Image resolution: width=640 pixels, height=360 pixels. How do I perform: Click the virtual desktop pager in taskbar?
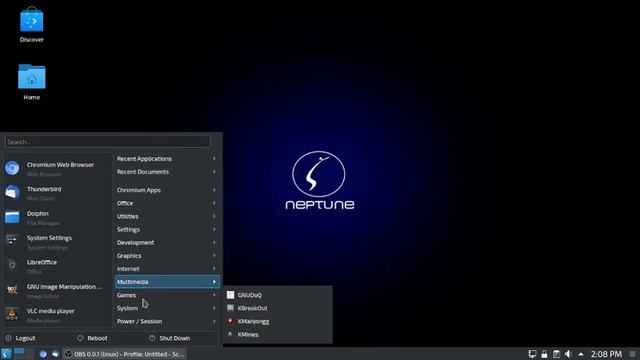coord(23,353)
